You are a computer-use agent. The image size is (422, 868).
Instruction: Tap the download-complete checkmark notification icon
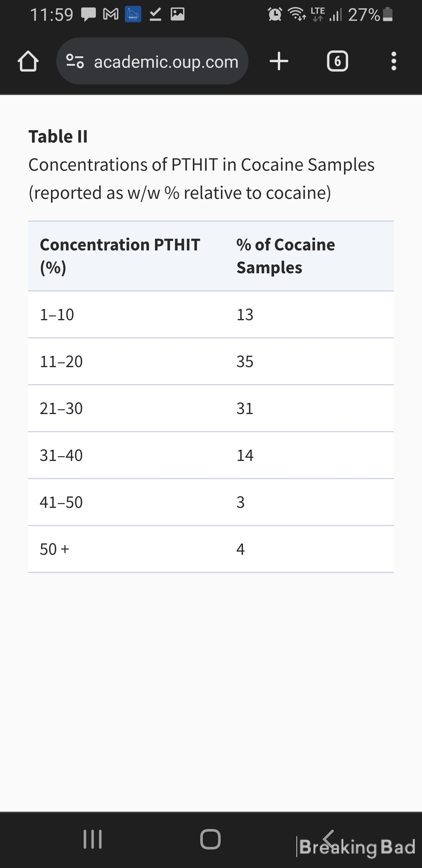155,14
